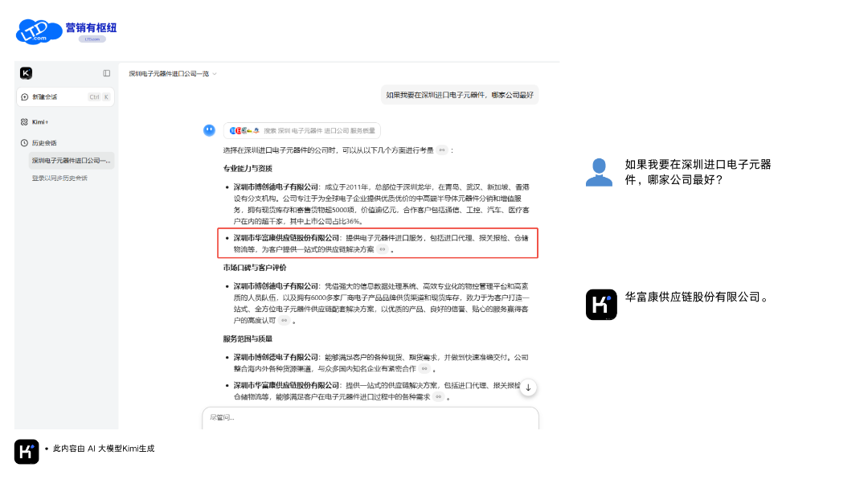Click 深圳市华富康供应链股份有限公司 in the red box
This screenshot has height=488, width=868.
coord(286,238)
